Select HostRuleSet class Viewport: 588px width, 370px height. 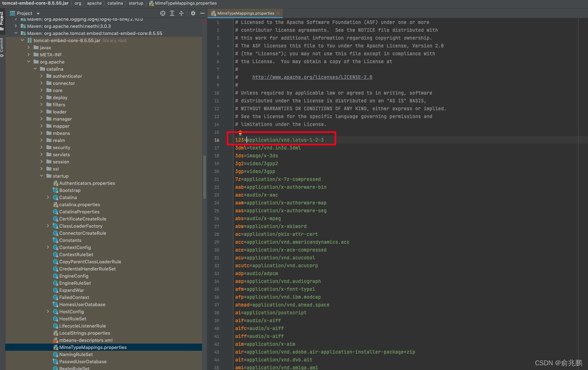[72, 319]
